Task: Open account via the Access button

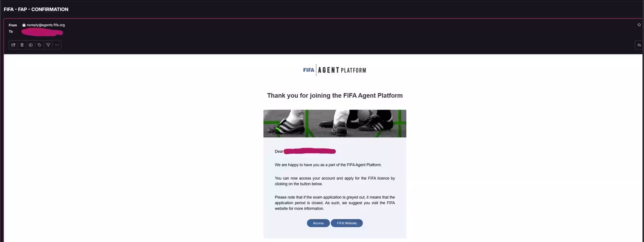Action: click(x=318, y=223)
